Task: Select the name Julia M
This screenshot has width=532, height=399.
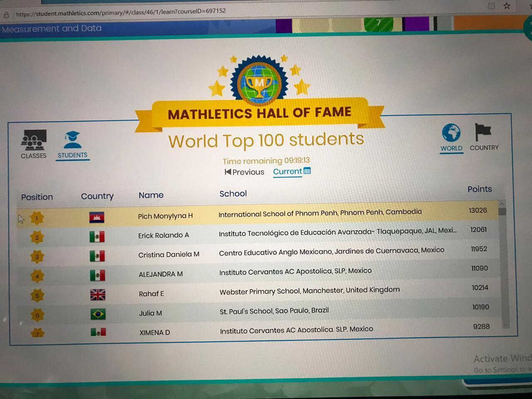Action: tap(150, 313)
